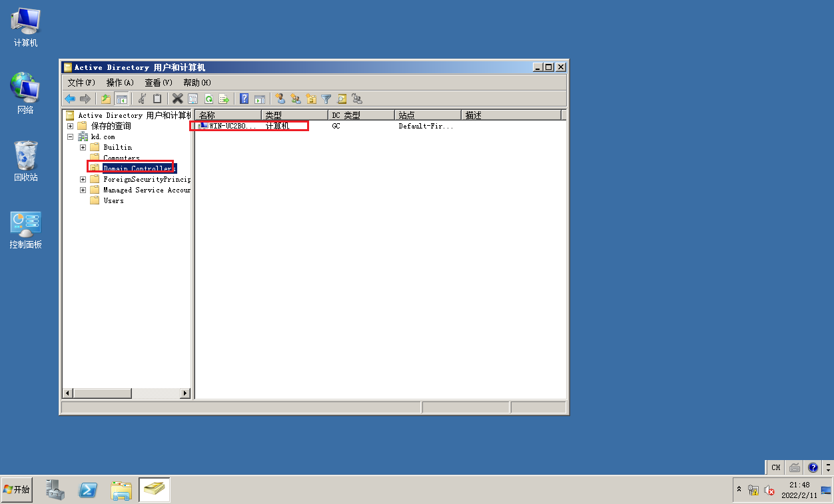Select the ForeignSecurityPrincipals tree item
The image size is (834, 504).
click(x=147, y=179)
